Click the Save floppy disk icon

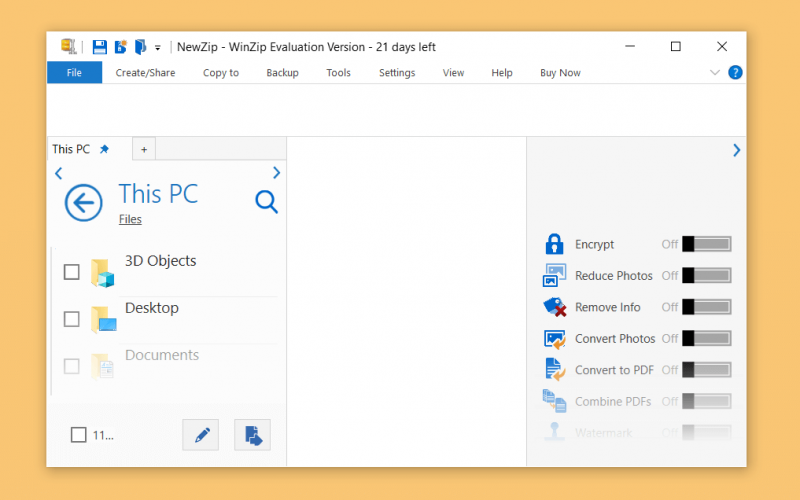tap(99, 47)
